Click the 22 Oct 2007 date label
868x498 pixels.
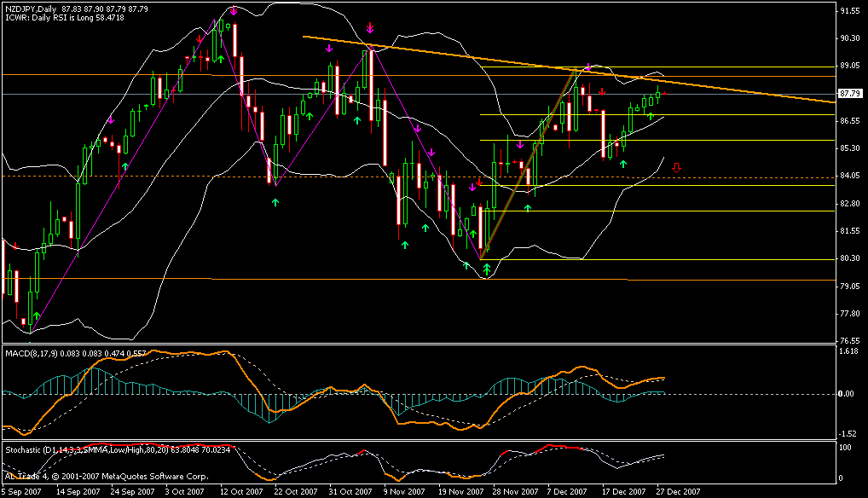coord(296,491)
